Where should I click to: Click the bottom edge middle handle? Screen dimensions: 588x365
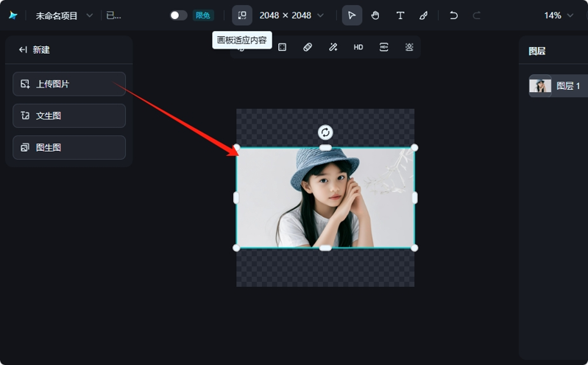tap(325, 248)
